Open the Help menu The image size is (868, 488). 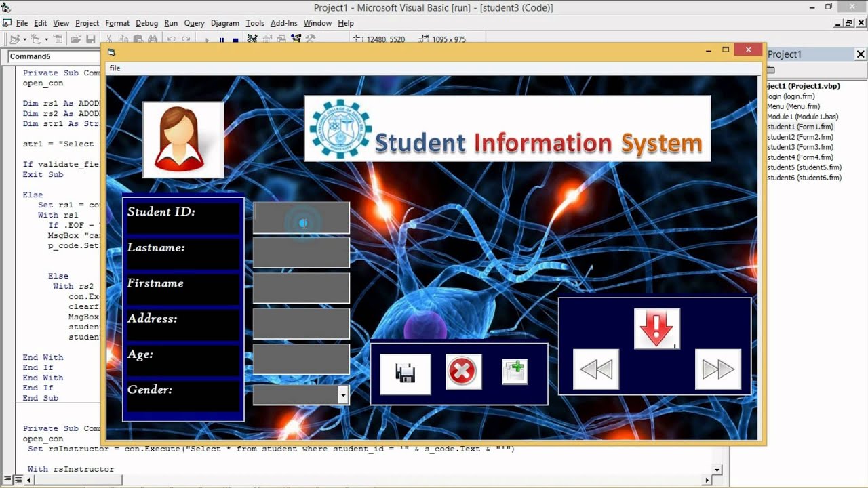coord(346,23)
